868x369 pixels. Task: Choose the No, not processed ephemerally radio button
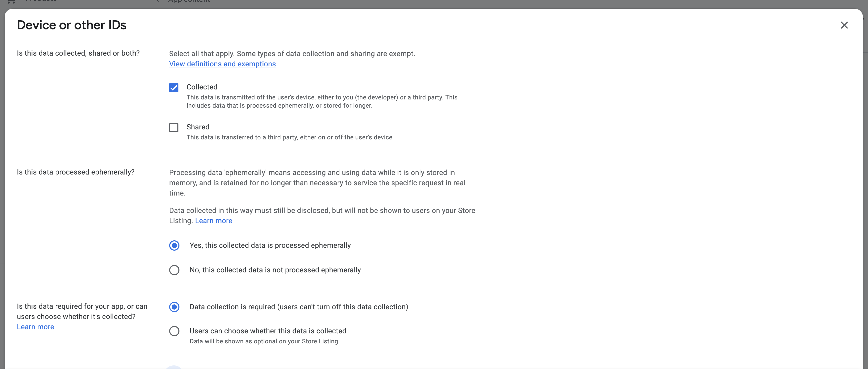pyautogui.click(x=174, y=270)
